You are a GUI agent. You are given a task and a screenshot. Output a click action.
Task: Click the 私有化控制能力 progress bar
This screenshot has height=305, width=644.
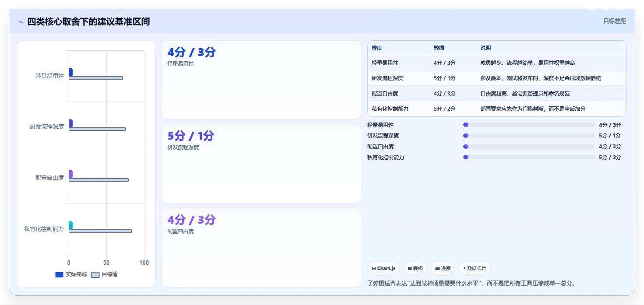pos(529,158)
